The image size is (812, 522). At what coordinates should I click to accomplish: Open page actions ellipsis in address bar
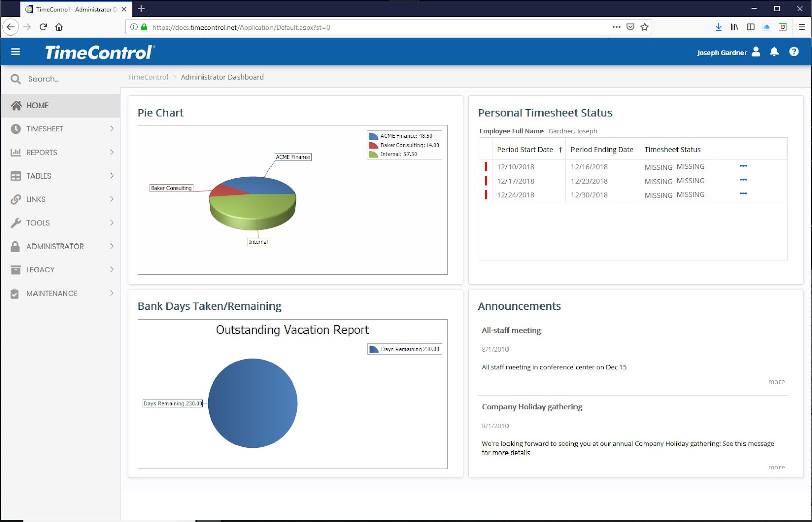point(616,27)
